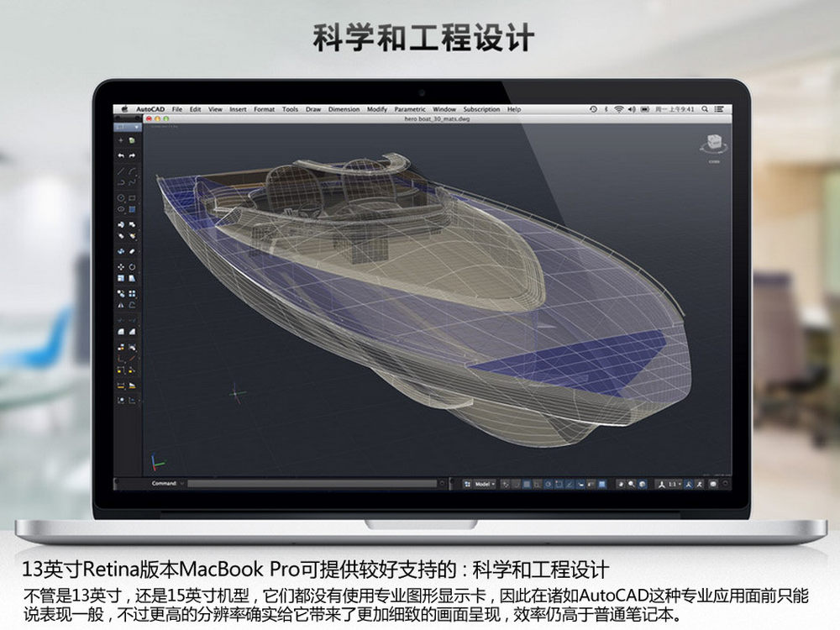Click the Wi-Fi status icon
This screenshot has width=840, height=630.
[619, 109]
